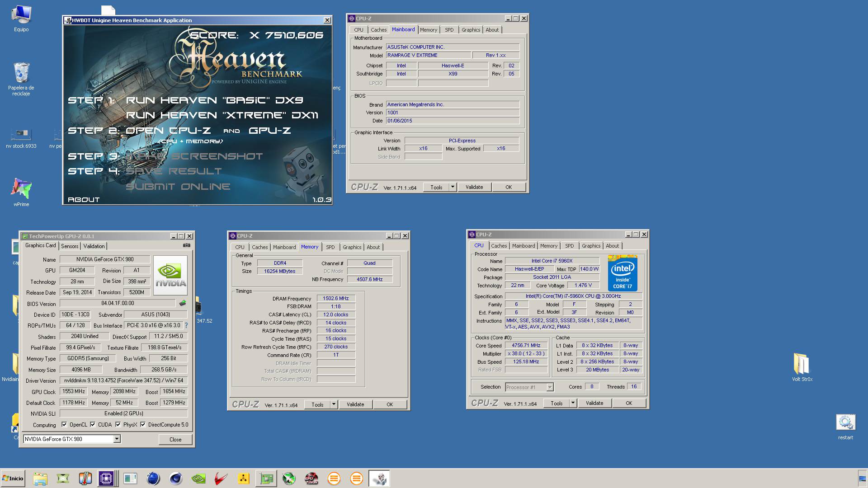
Task: Expand Tools arrow in the CPU-Z Memory window
Action: point(334,404)
